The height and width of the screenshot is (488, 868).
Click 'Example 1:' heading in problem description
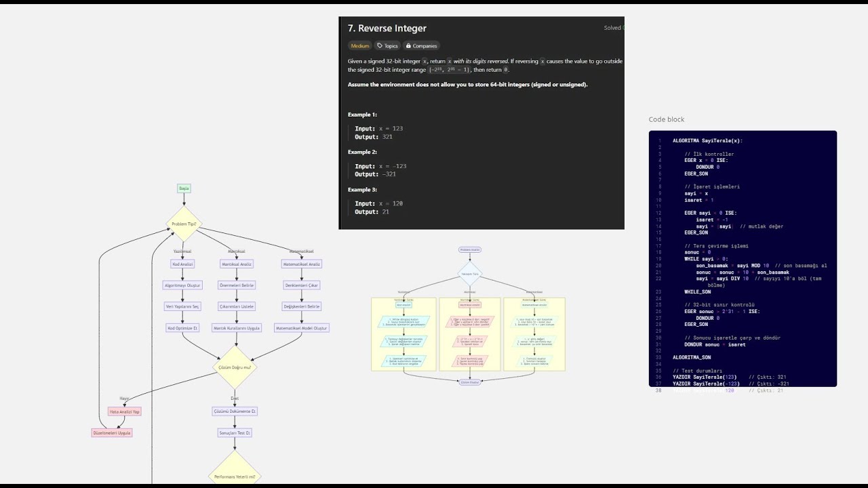click(x=362, y=115)
